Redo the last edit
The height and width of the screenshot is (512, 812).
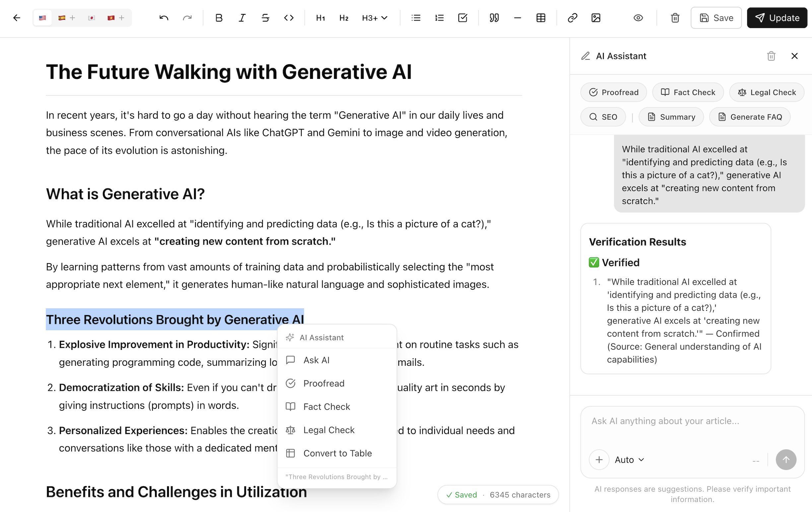coord(187,18)
